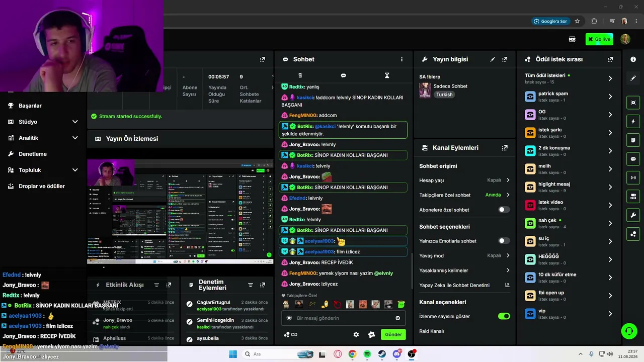Click the wrench icon in right sidebar
Image resolution: width=644 pixels, height=362 pixels.
633,215
